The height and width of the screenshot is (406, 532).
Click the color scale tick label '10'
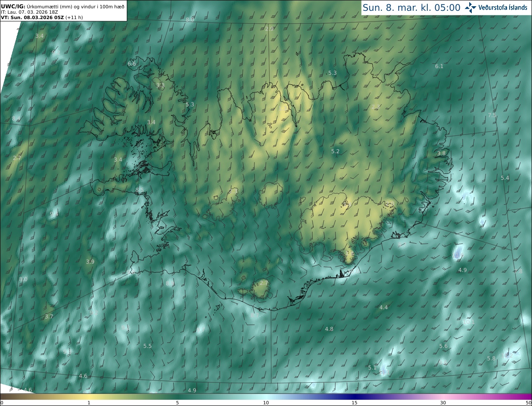click(x=266, y=403)
